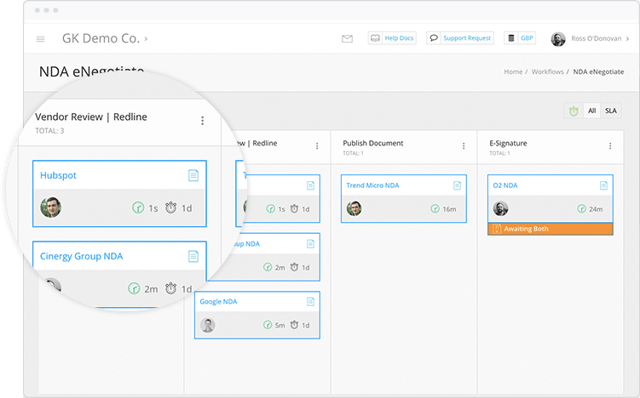Screen dimensions: 640x398
Task: Click the 1d stopwatch icon on Google NDA
Action: [x=294, y=325]
